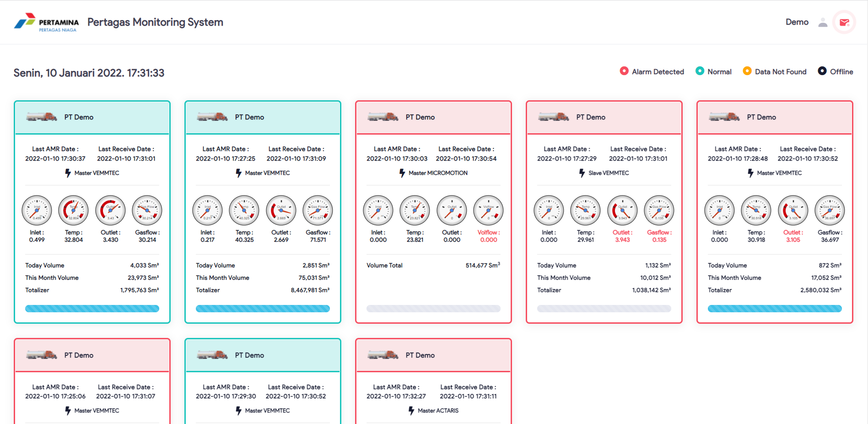The width and height of the screenshot is (868, 424).
Task: Click the Pertamina Pertagas Niaga logo
Action: point(46,22)
